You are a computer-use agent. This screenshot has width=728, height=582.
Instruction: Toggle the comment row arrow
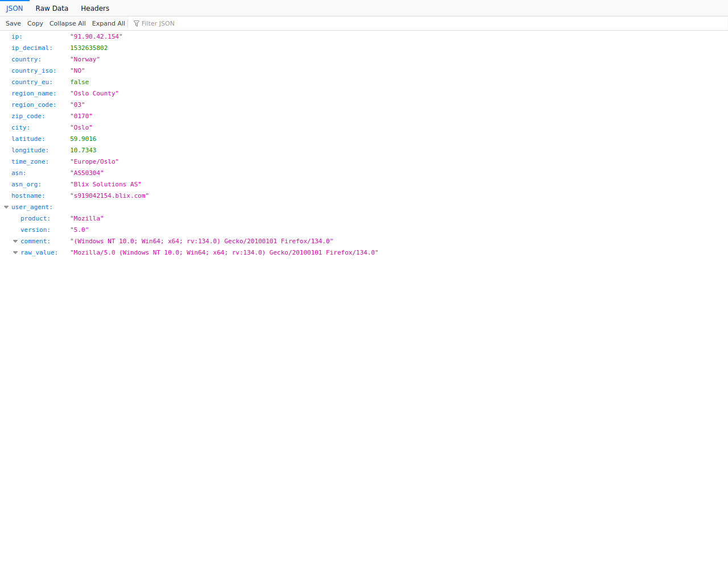(x=16, y=242)
